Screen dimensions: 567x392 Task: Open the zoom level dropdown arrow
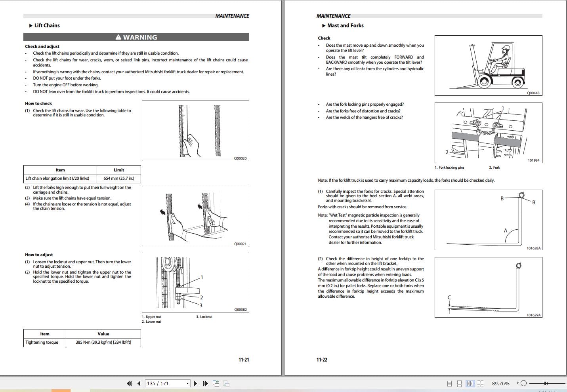(x=517, y=383)
